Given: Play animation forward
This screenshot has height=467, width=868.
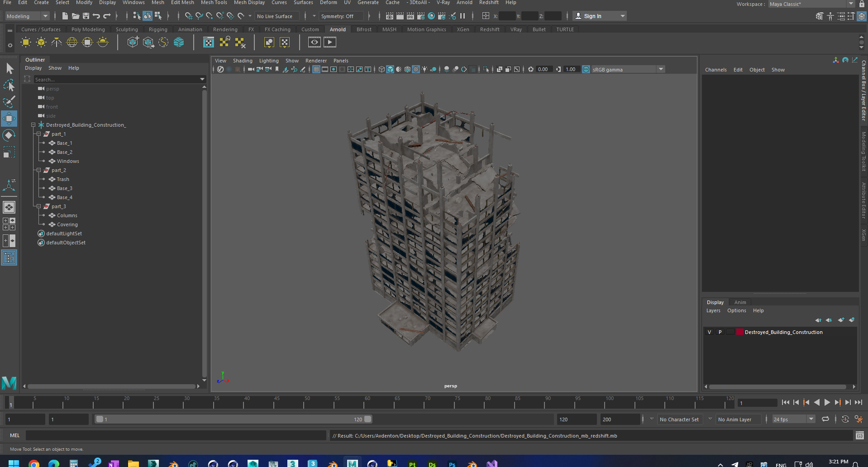Looking at the screenshot, I should [x=827, y=402].
